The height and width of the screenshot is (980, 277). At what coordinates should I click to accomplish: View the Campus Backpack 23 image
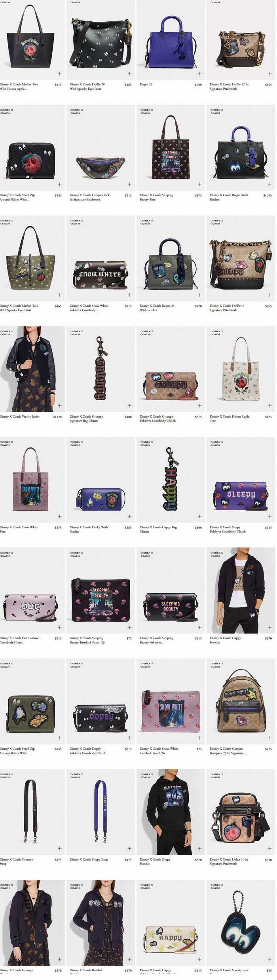tap(241, 702)
